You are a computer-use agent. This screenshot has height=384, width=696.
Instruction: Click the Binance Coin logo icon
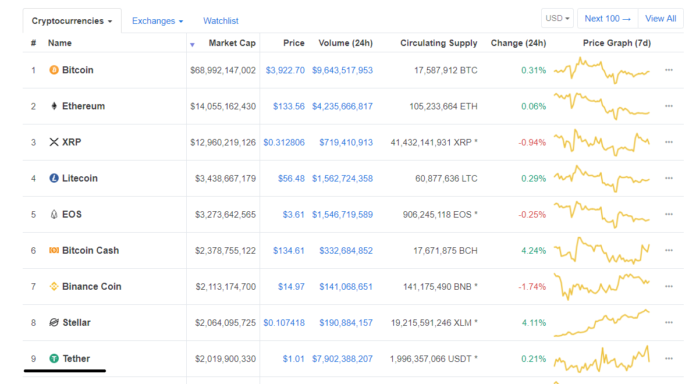click(x=54, y=286)
